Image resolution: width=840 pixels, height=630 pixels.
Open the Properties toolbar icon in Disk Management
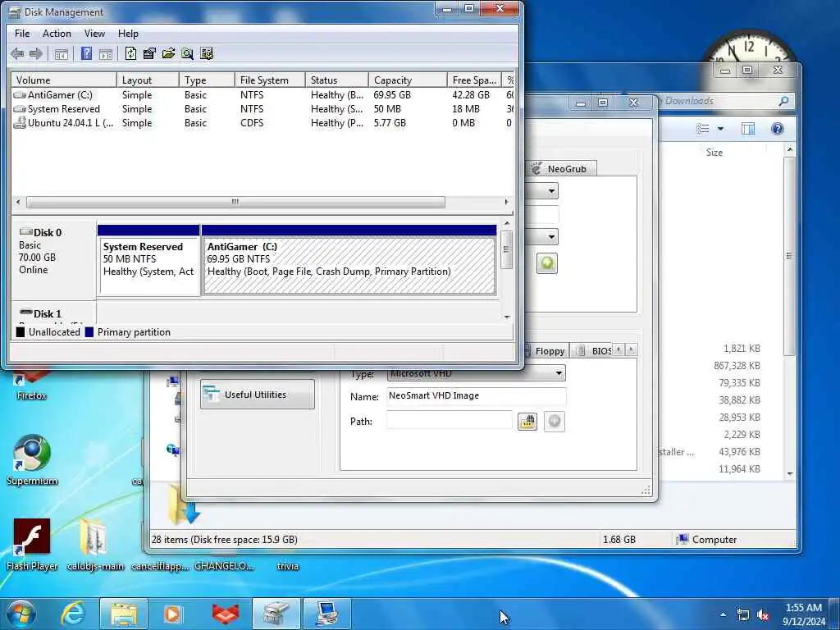(x=149, y=53)
